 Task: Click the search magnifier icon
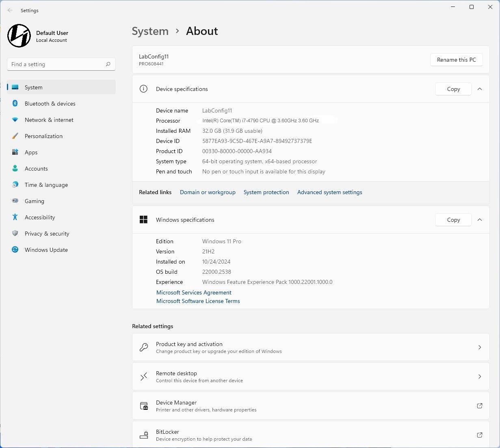click(x=108, y=64)
